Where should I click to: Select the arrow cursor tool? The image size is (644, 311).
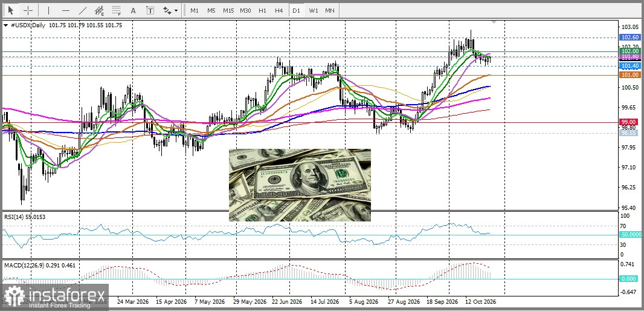tap(11, 10)
